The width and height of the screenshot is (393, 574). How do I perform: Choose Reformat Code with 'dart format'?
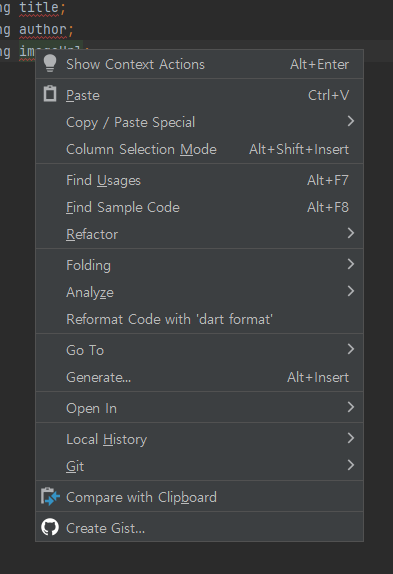click(199, 319)
